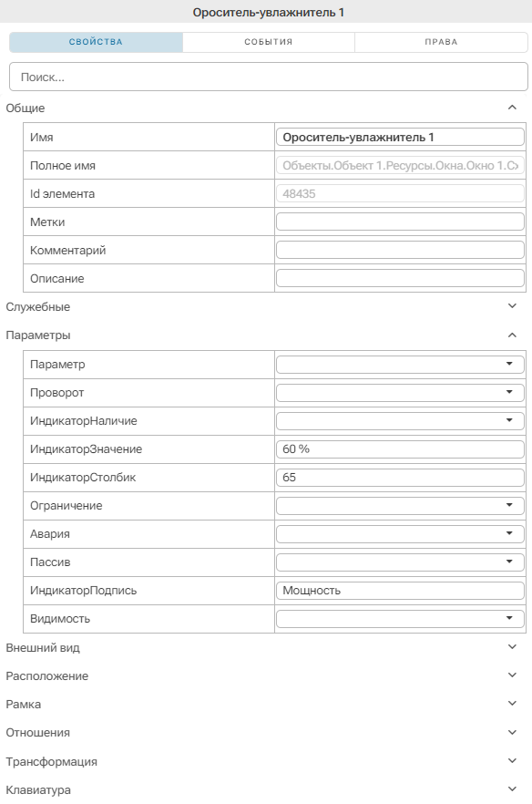Click the ИндикаторЗначение field showing 60 %

[x=400, y=448]
